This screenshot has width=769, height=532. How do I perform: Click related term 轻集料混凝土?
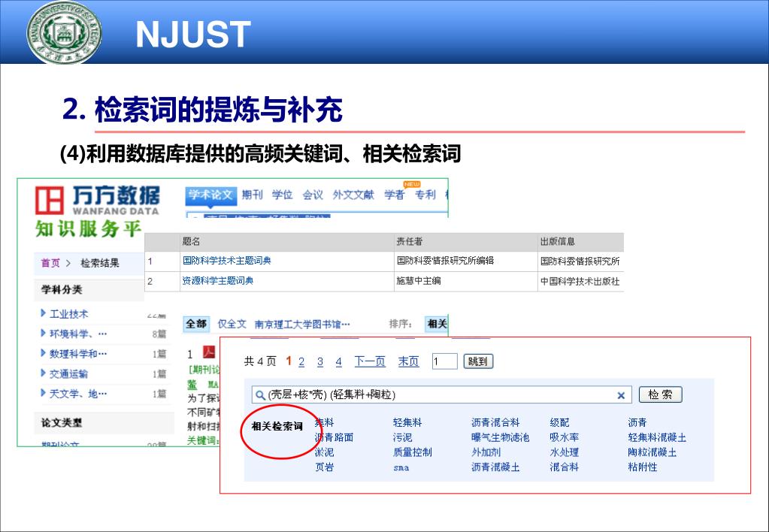point(657,437)
